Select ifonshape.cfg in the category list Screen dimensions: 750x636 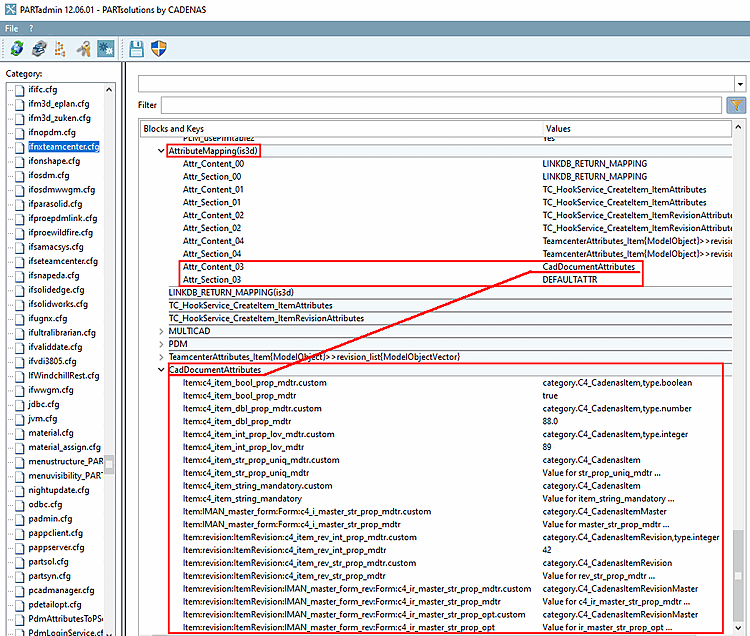[54, 161]
